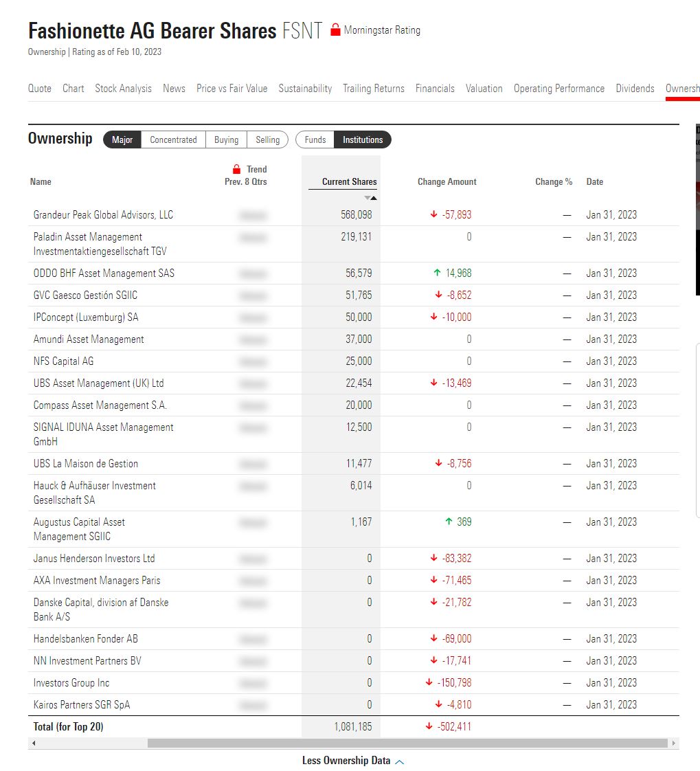This screenshot has width=700, height=771.
Task: Select the Buying ownership filter
Action: coord(226,139)
